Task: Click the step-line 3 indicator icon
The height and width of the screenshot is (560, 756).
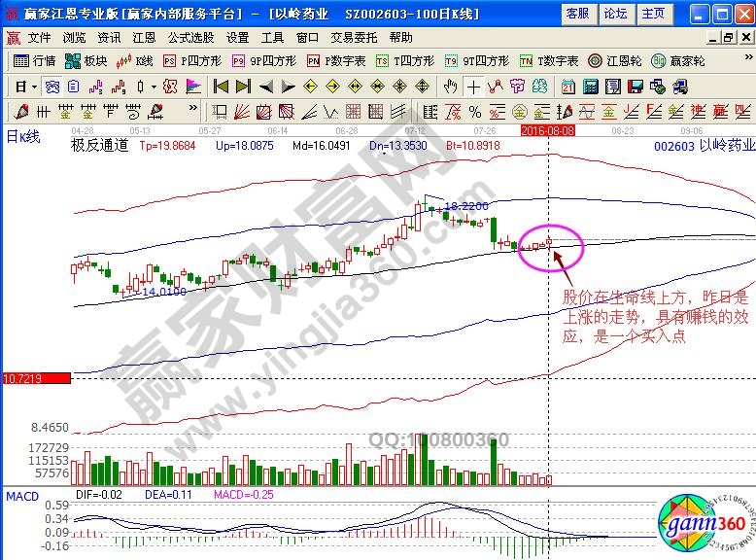Action: tap(96, 87)
